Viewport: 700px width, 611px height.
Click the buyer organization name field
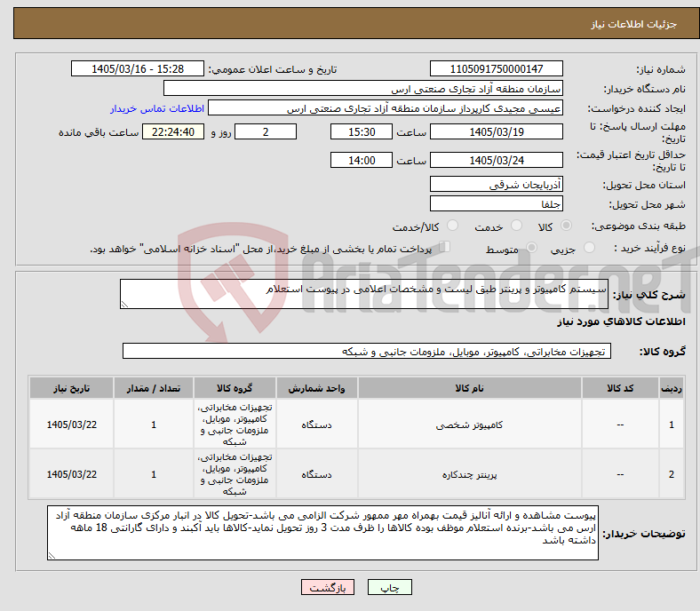(363, 89)
